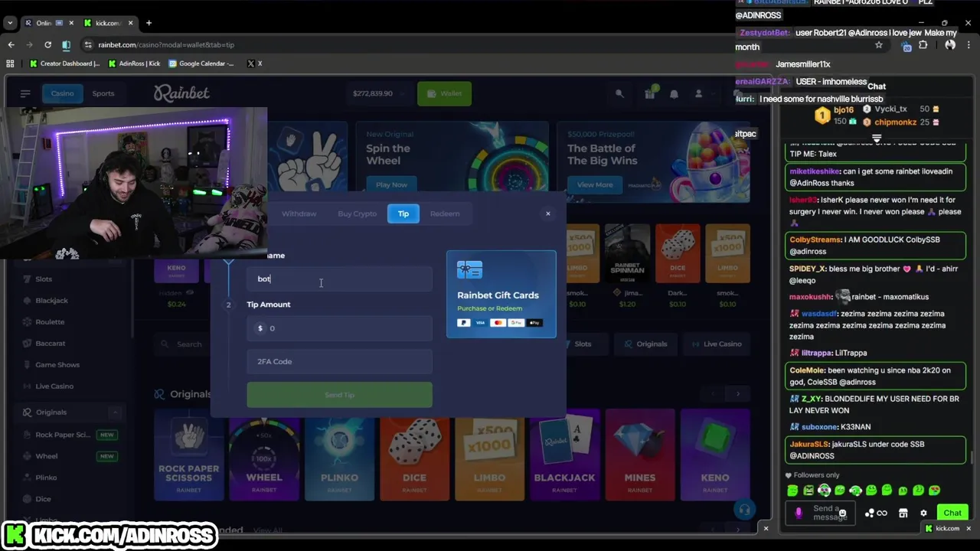The image size is (980, 551).
Task: Open Blackjack in the sidebar
Action: coord(51,301)
